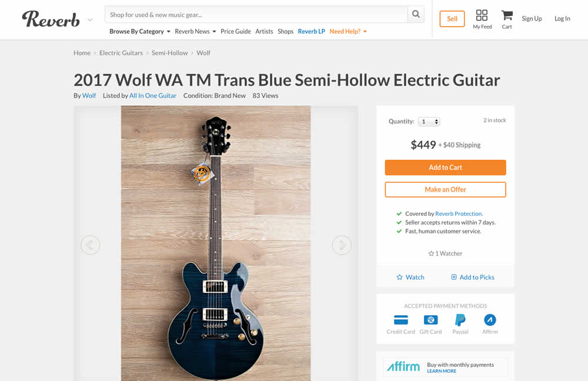Go to Artists section
The width and height of the screenshot is (588, 381).
264,31
